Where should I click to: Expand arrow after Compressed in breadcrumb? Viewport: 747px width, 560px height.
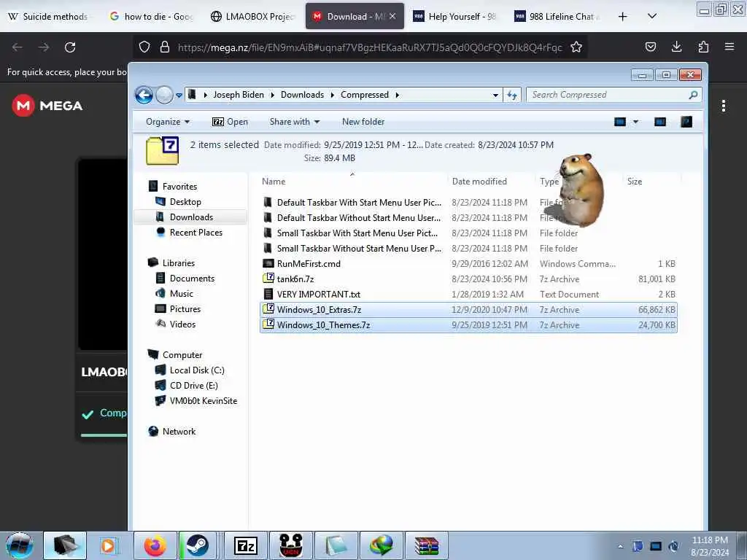coord(397,95)
